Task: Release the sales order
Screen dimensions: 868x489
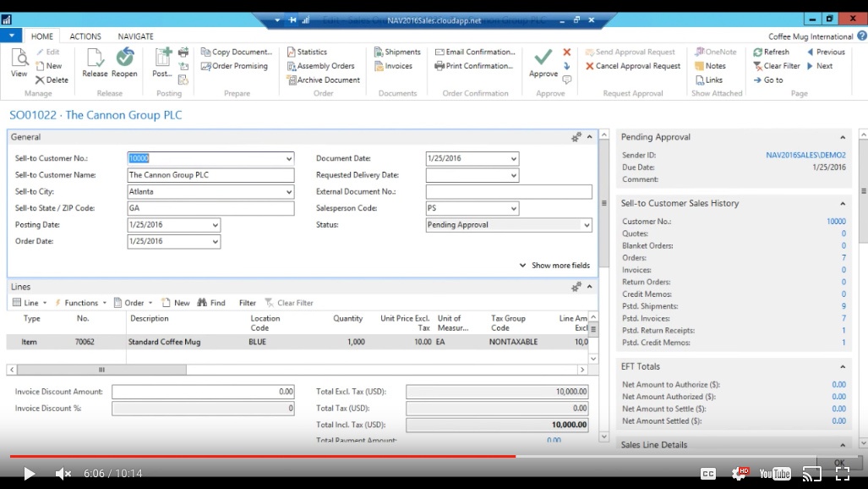Action: click(95, 63)
